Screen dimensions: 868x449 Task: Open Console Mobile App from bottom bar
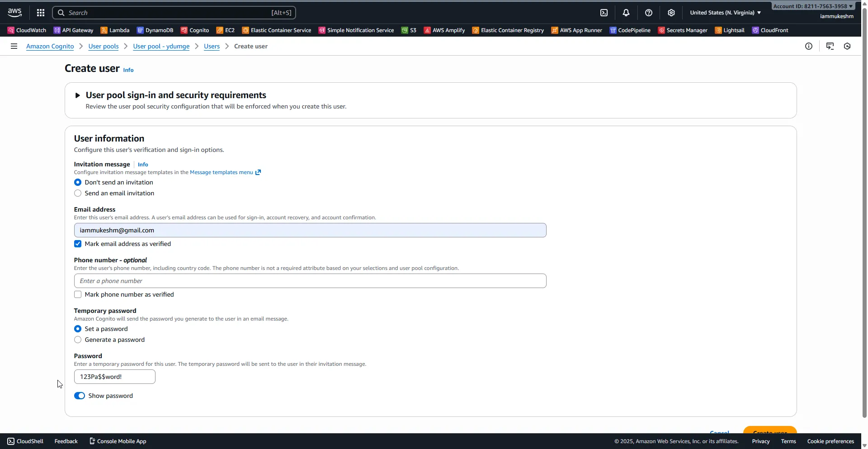117,441
